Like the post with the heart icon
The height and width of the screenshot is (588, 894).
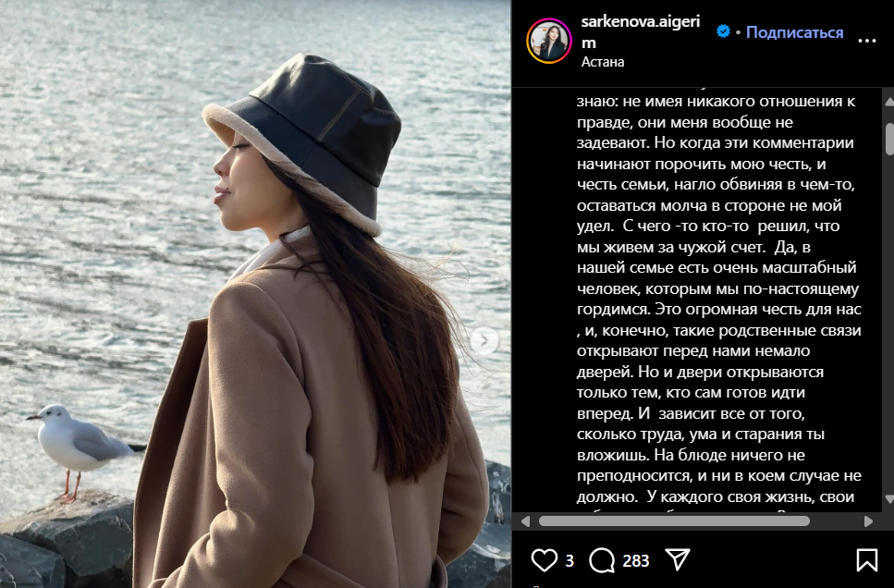[x=544, y=560]
